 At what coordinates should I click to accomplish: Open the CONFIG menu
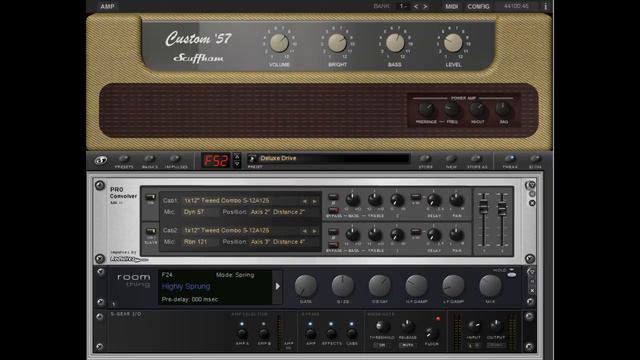point(478,7)
